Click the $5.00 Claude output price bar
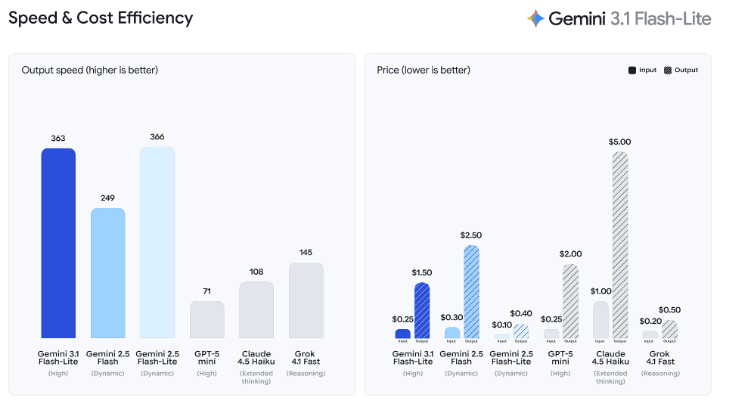The height and width of the screenshot is (411, 732). [620, 245]
